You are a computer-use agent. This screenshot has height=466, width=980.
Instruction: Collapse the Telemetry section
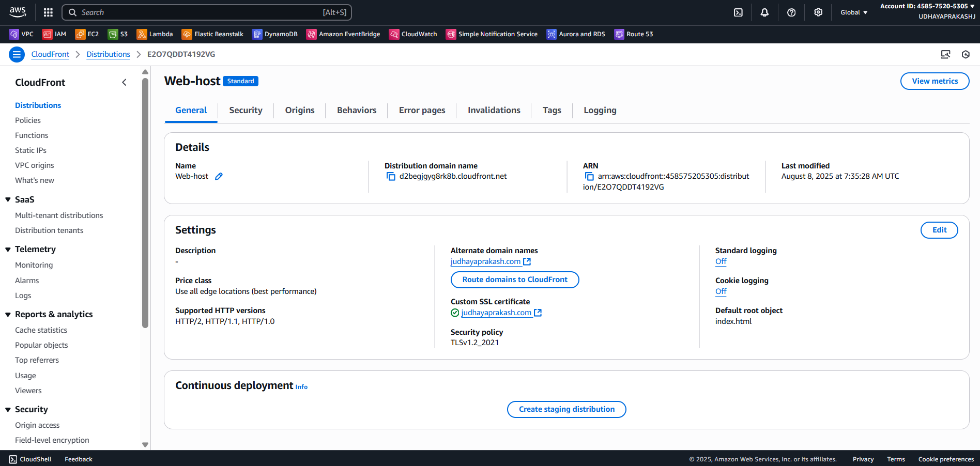pyautogui.click(x=8, y=250)
